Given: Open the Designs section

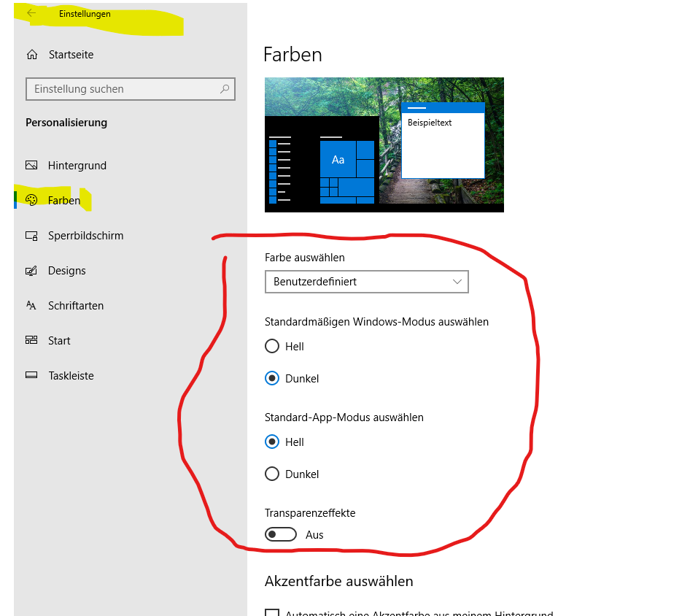Looking at the screenshot, I should [x=66, y=271].
